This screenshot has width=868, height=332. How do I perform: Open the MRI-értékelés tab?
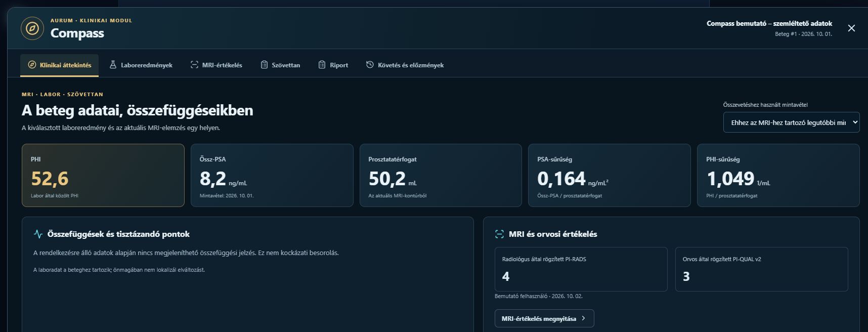pyautogui.click(x=216, y=65)
